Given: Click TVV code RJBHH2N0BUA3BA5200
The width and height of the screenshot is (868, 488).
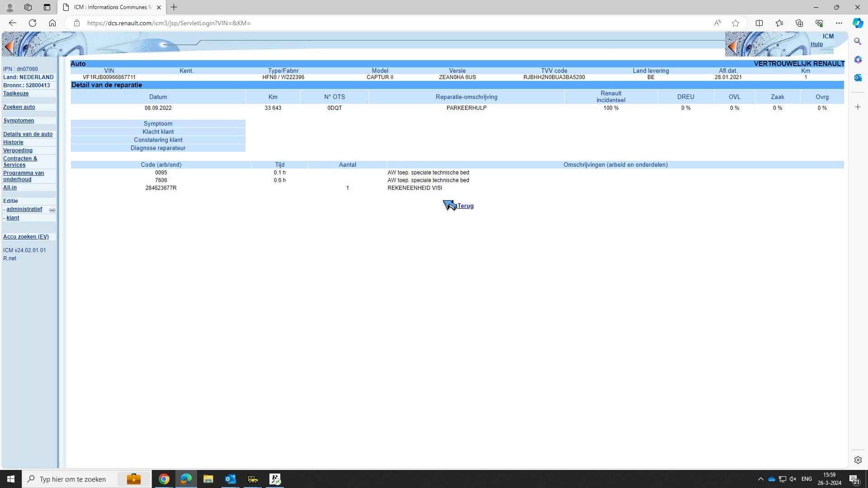Looking at the screenshot, I should coord(554,77).
